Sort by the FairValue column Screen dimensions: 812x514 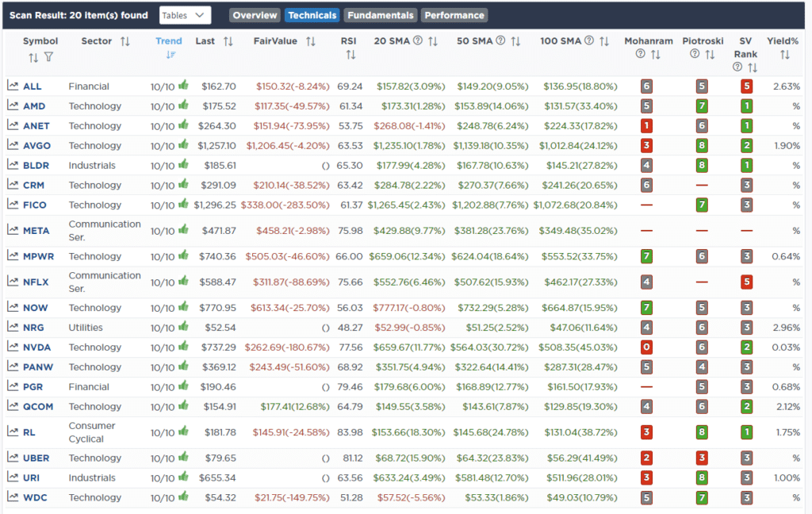pyautogui.click(x=310, y=41)
